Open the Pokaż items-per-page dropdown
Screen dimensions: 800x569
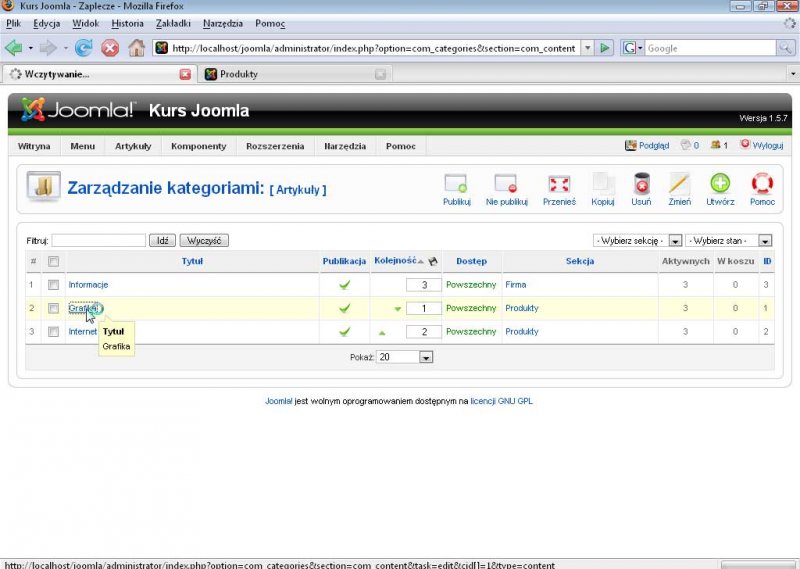405,357
